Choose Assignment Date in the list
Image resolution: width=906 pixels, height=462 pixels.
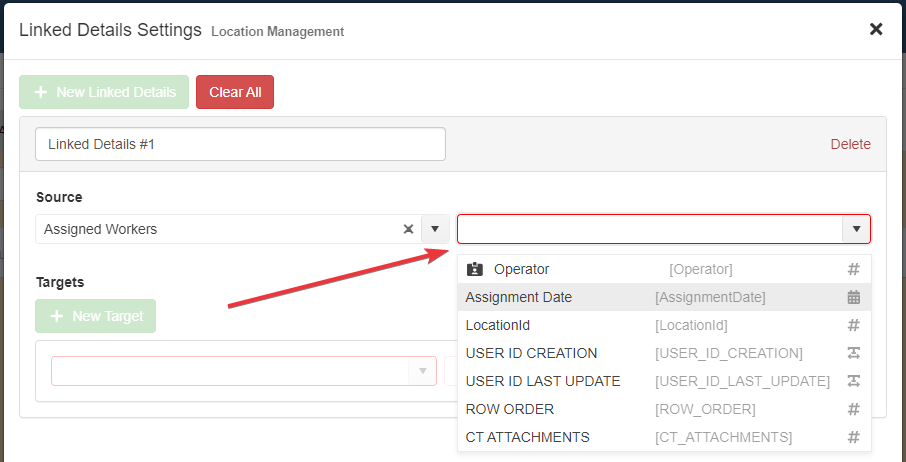[x=518, y=297]
